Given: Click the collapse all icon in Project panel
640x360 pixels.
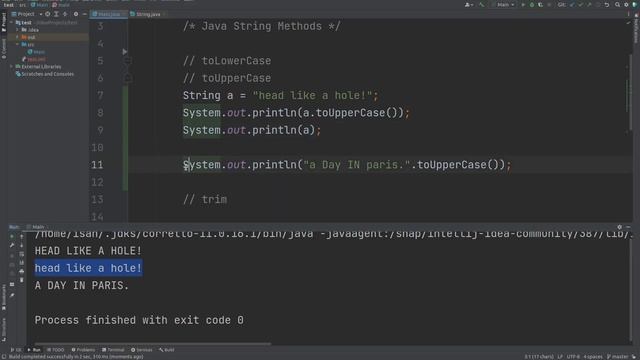Looking at the screenshot, I should coord(65,14).
